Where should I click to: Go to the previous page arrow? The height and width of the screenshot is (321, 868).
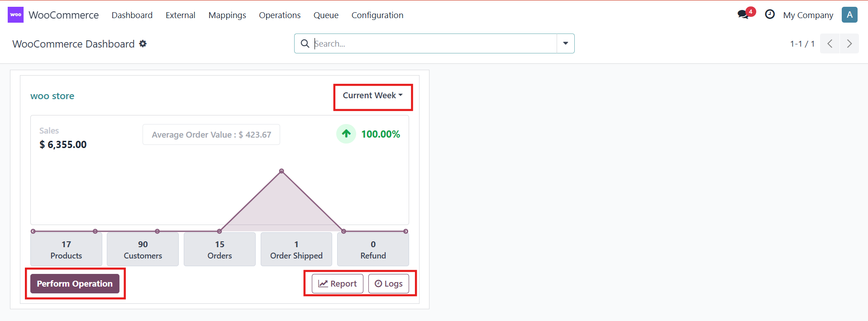[830, 43]
